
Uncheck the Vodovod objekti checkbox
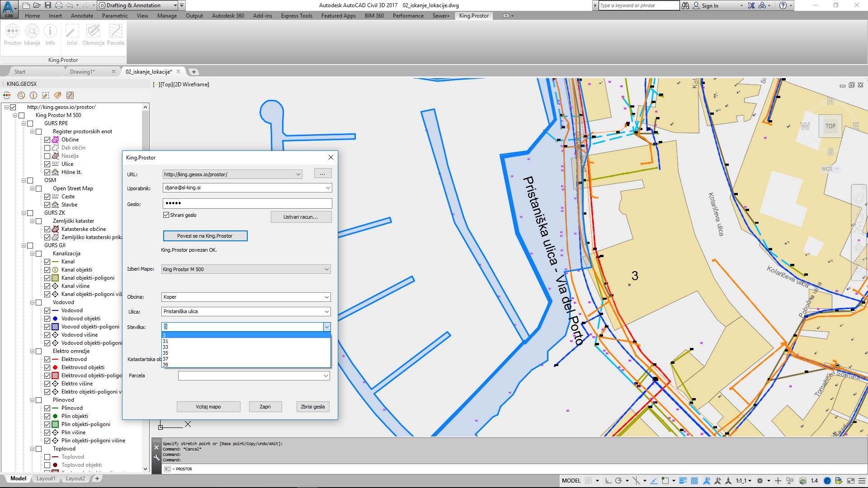pos(47,319)
